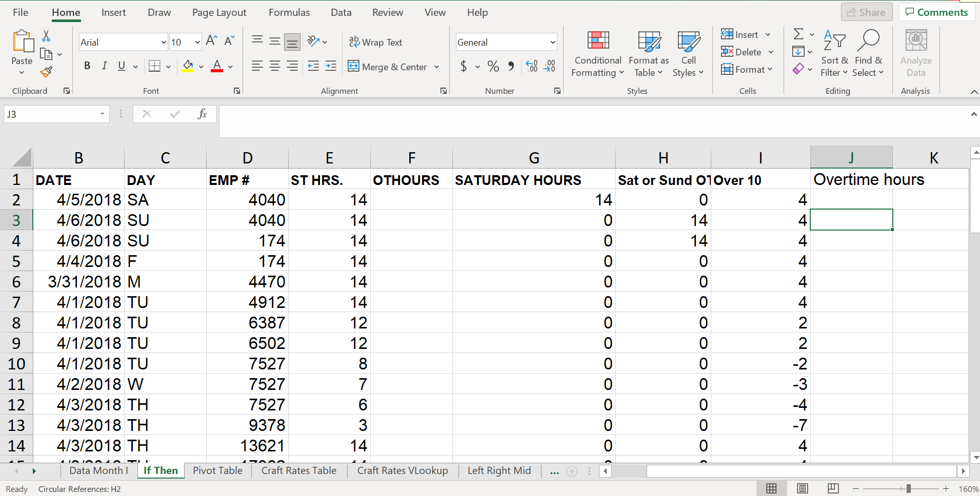
Task: Click the Increase Font Size icon
Action: (211, 42)
